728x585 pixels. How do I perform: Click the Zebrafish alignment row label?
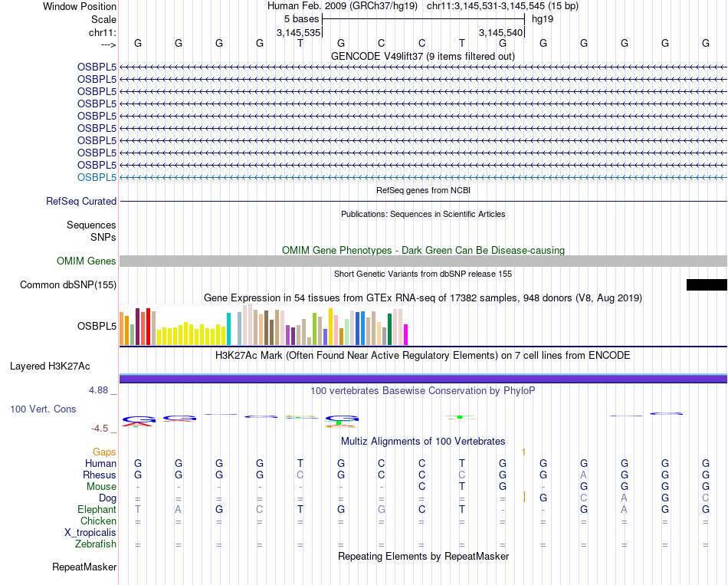pos(96,544)
